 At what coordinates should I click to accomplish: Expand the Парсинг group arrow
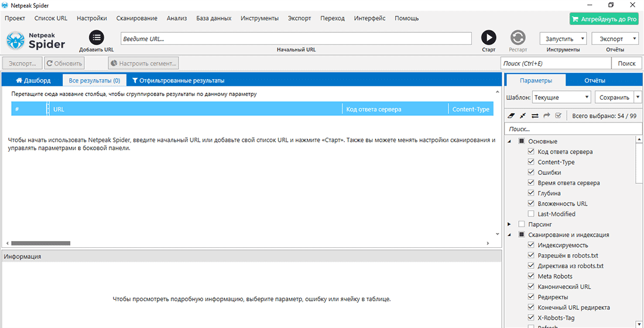click(x=509, y=224)
